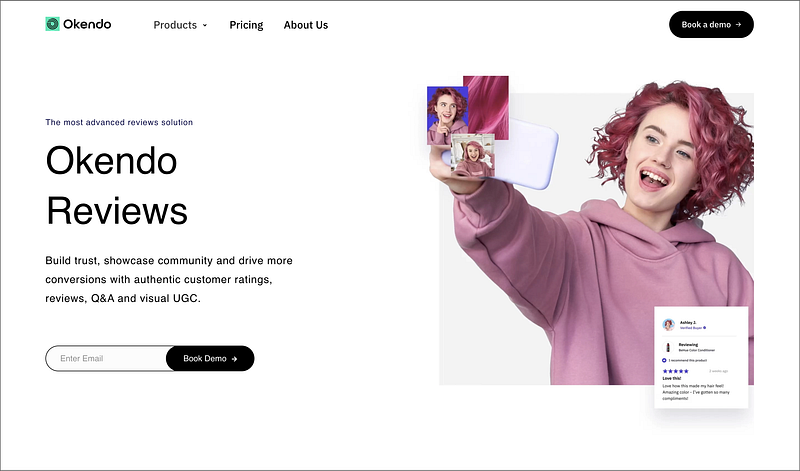Screen dimensions: 800x471
Task: Open the About Us page
Action: tap(306, 25)
